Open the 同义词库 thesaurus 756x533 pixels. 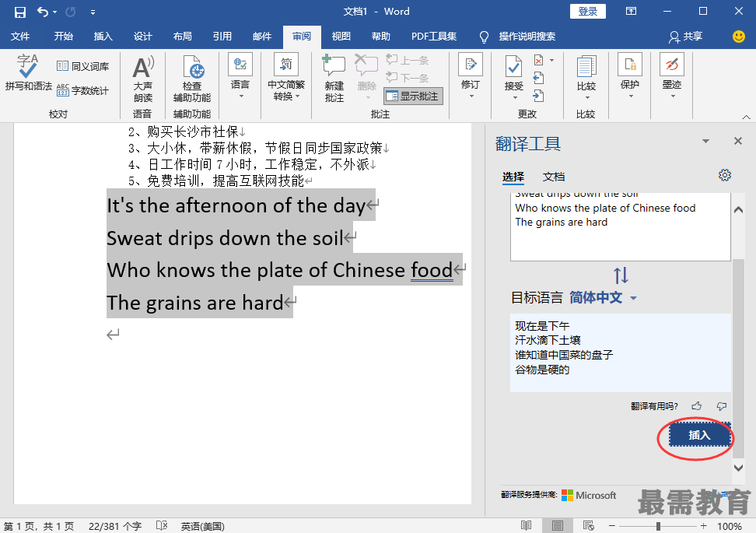click(x=82, y=66)
